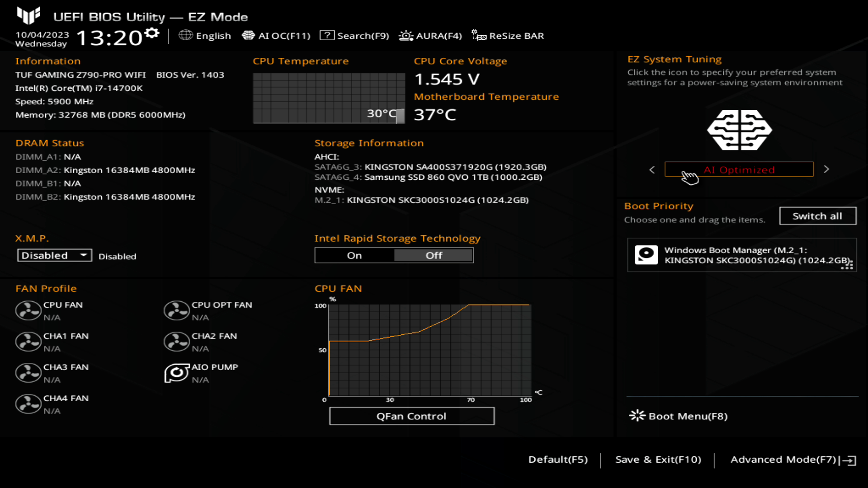The image size is (868, 488).
Task: Click the TUF GAMING Z790-PRO WIFI text
Action: [x=80, y=75]
